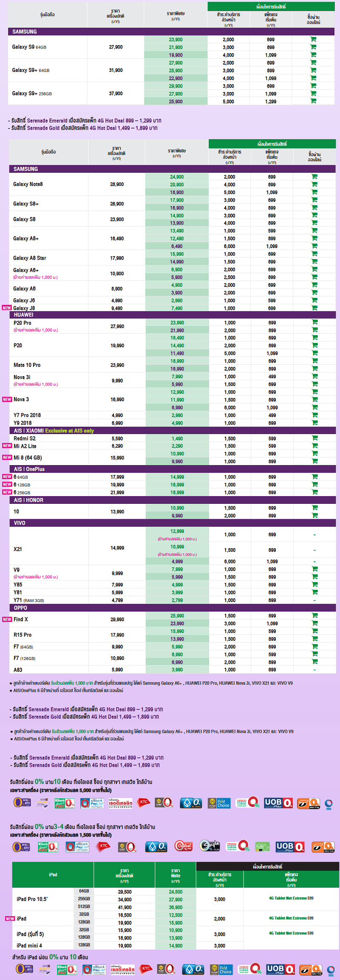Image resolution: width=340 pixels, height=980 pixels.
Task: Click the Vivo X21 model name
Action: click(x=17, y=549)
